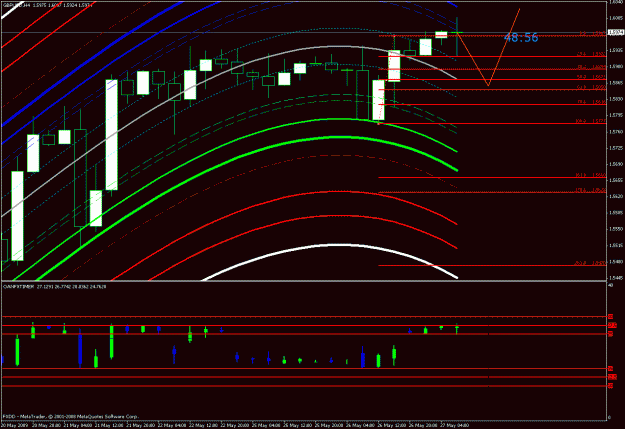This screenshot has height=429, width=625.
Task: Click the 1.5935 price axis label
Action: (616, 50)
